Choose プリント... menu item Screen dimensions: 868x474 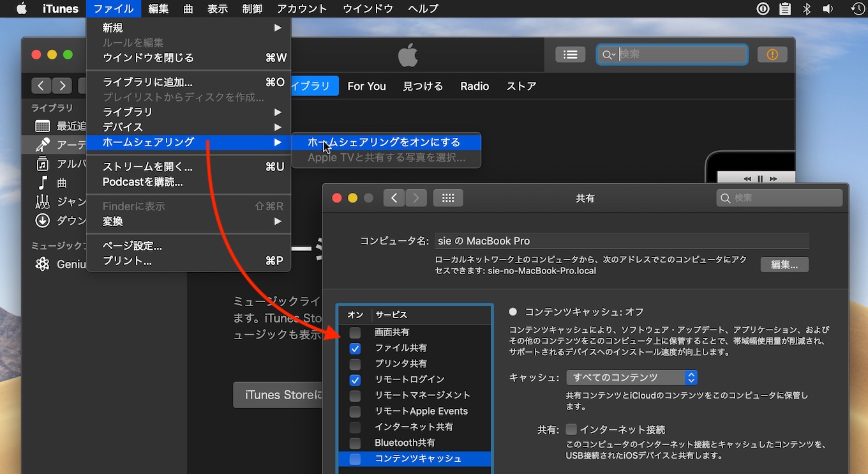tap(189, 261)
